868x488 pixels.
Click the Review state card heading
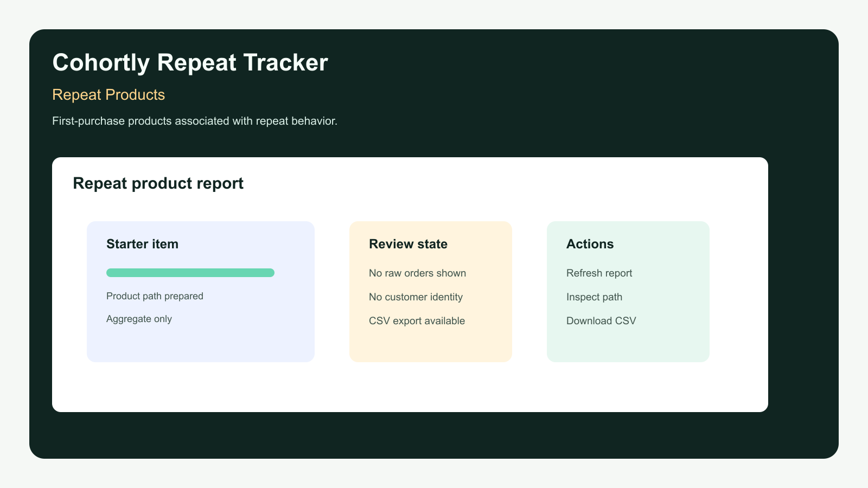(x=408, y=244)
